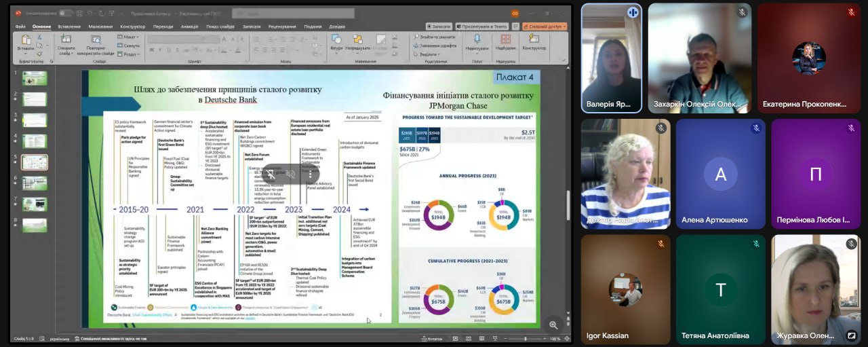
Task: Select Валерія participant video tile
Action: 612,58
